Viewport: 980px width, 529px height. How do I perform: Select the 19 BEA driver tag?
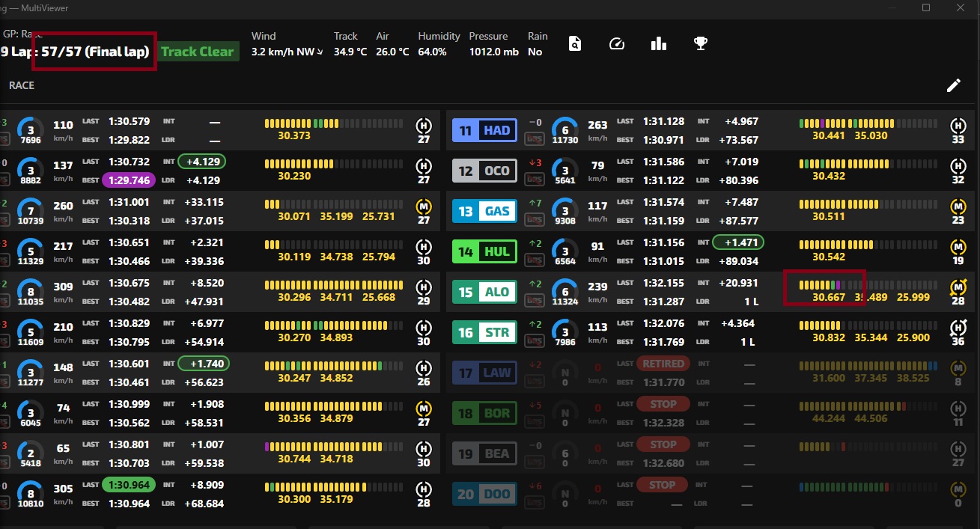point(484,453)
